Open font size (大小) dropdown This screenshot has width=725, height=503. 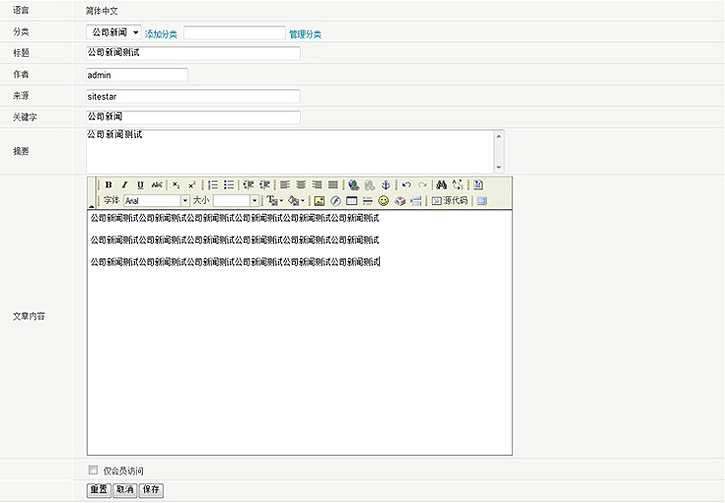236,201
